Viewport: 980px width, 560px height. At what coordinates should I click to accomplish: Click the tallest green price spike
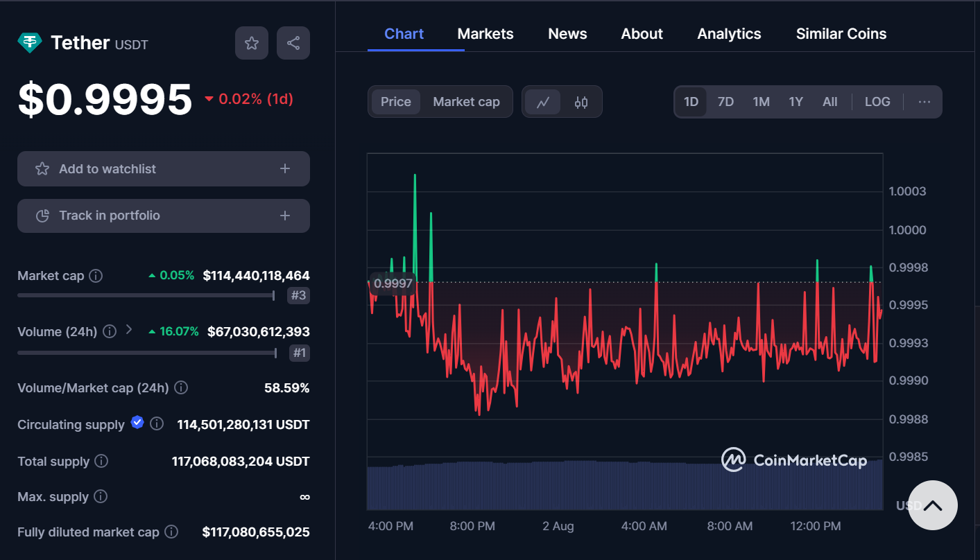pyautogui.click(x=415, y=227)
